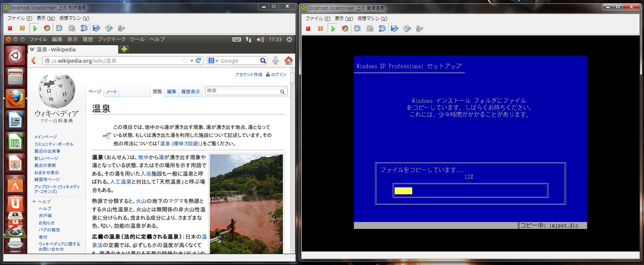Select the 温泉 - Wikipedia browser tab
This screenshot has height=265, width=644.
tap(73, 50)
